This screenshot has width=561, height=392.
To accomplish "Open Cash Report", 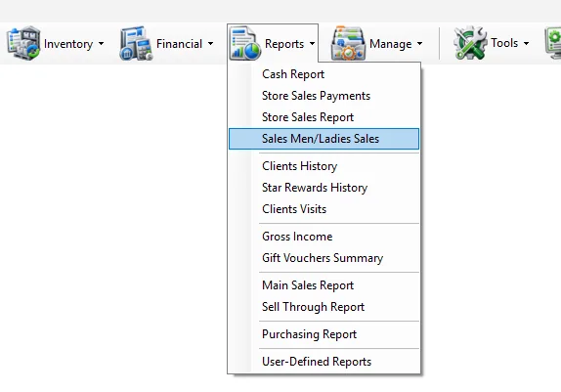I will [x=324, y=74].
